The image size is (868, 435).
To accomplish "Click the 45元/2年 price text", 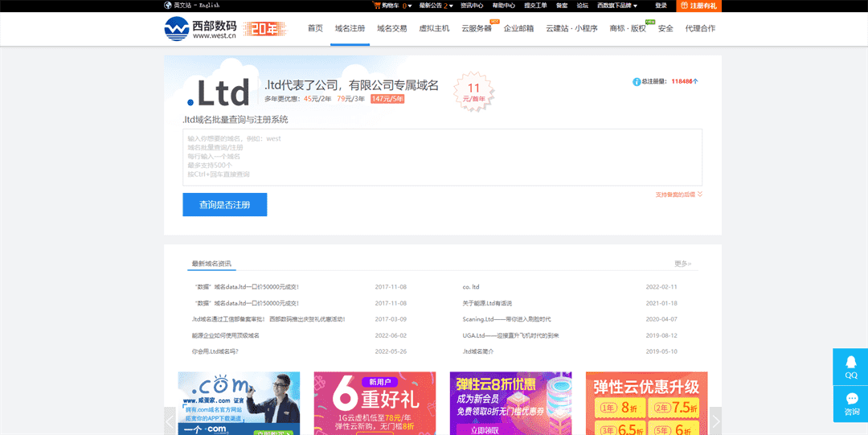I will click(x=317, y=99).
